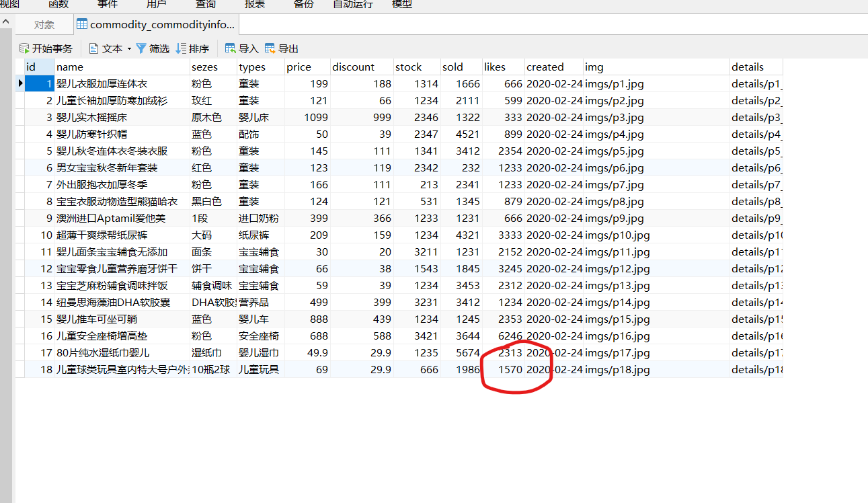Click the discount column header
This screenshot has height=503, width=868.
(362, 67)
